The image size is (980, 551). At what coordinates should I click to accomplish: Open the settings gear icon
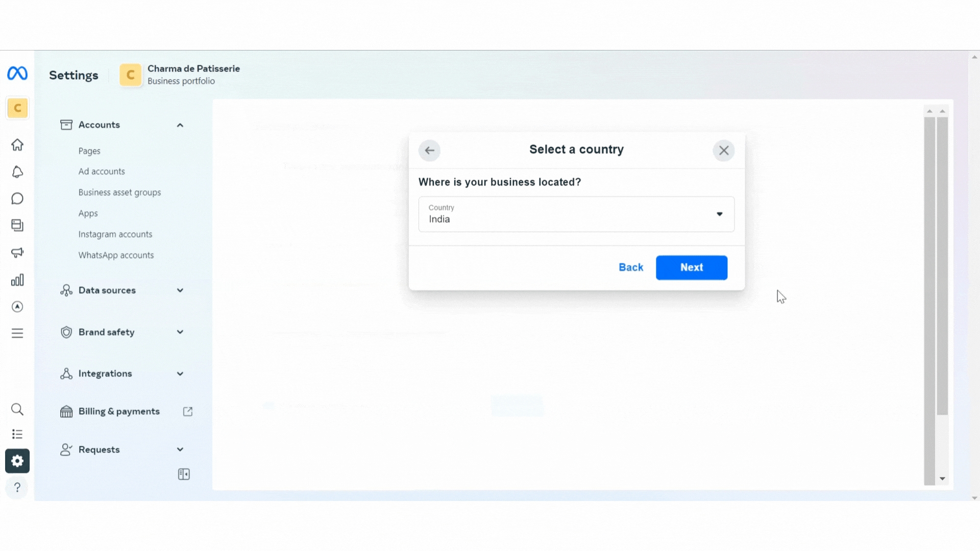tap(17, 461)
